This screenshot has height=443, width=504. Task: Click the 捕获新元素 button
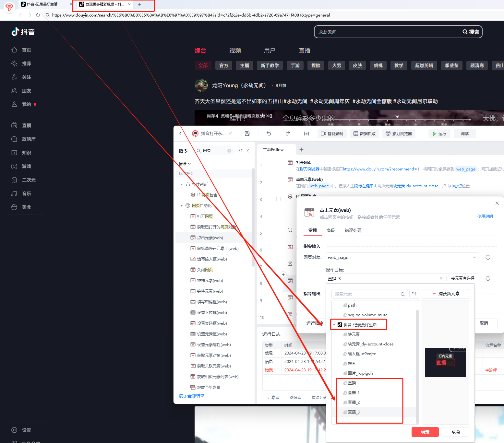[446, 294]
